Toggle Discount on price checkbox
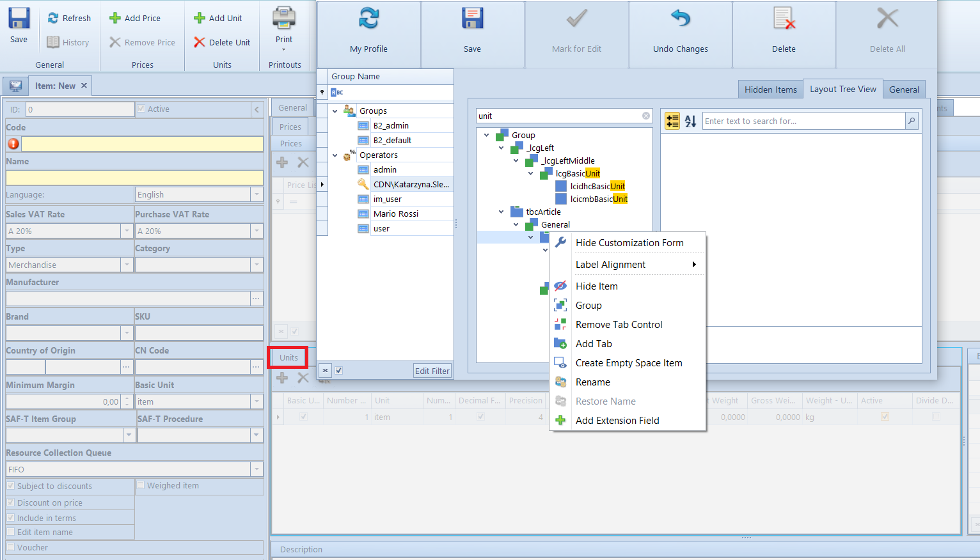 pos(11,502)
